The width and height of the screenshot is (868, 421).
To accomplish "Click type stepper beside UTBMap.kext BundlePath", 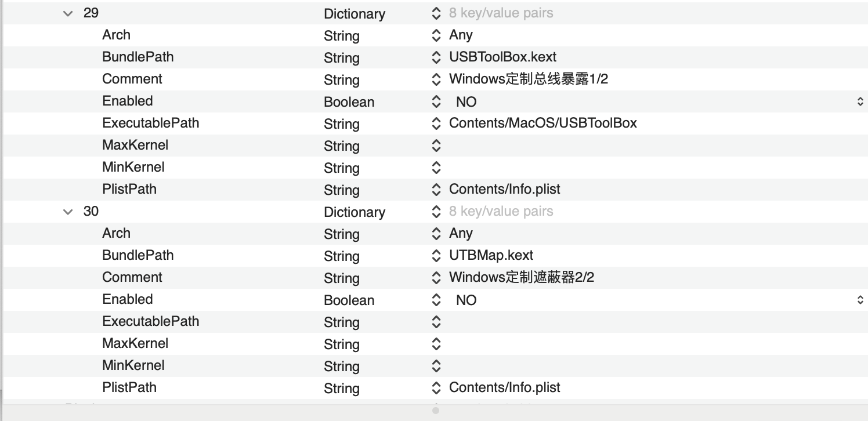I will pyautogui.click(x=436, y=256).
